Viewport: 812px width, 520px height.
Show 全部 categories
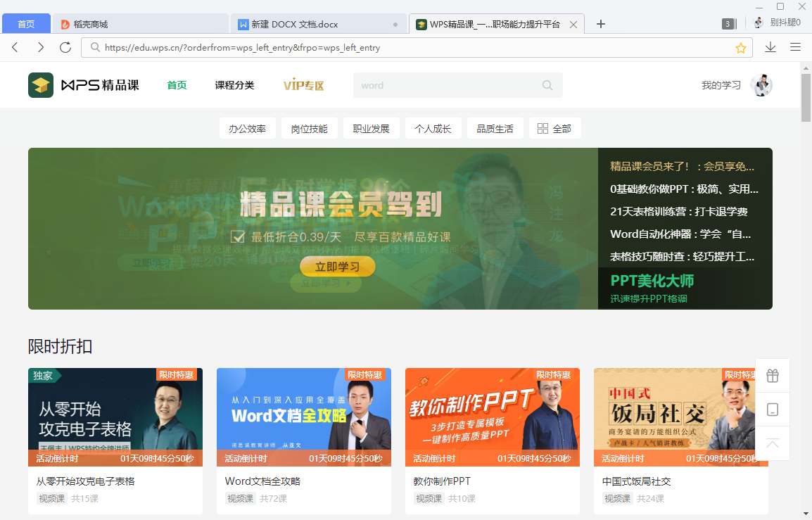[x=555, y=129]
